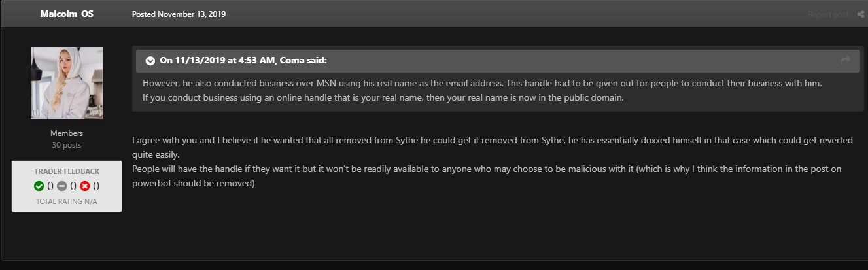Screen dimensions: 868x270
Task: Click the quote header mentioning Coma
Action: pos(243,61)
